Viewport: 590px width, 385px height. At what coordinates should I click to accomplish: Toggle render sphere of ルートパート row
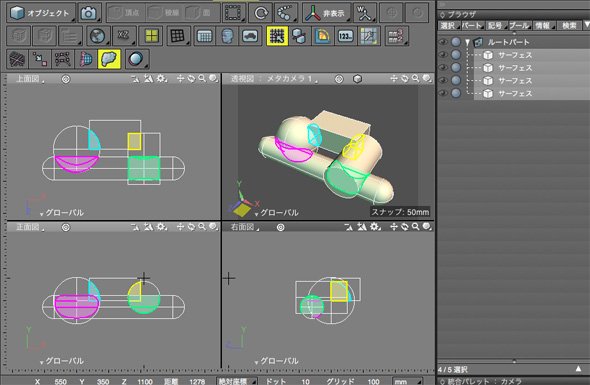click(456, 42)
